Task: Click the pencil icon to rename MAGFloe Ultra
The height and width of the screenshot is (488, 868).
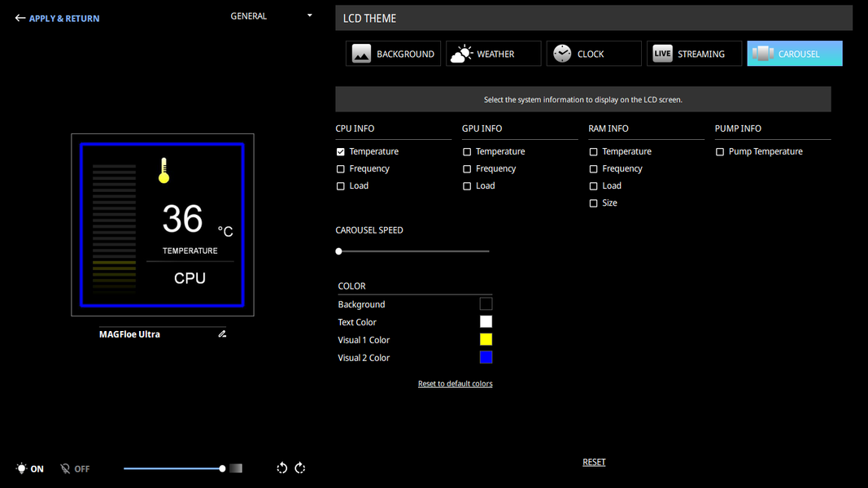Action: 222,333
